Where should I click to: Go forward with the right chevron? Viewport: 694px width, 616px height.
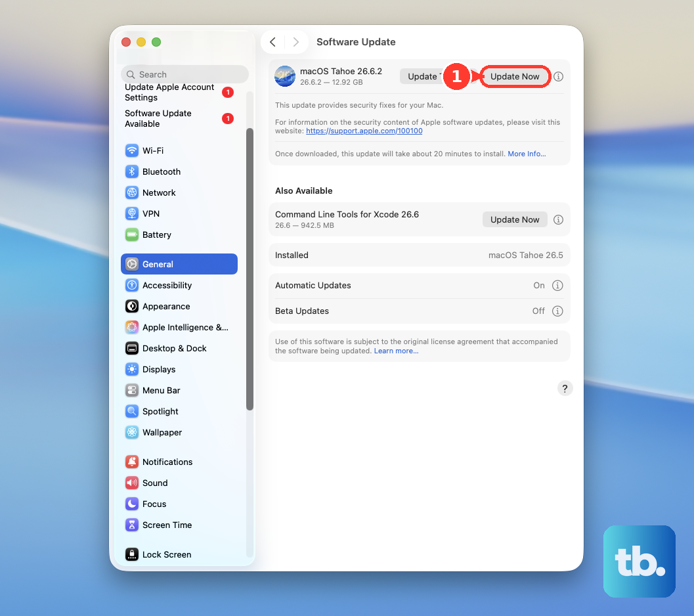pos(295,42)
